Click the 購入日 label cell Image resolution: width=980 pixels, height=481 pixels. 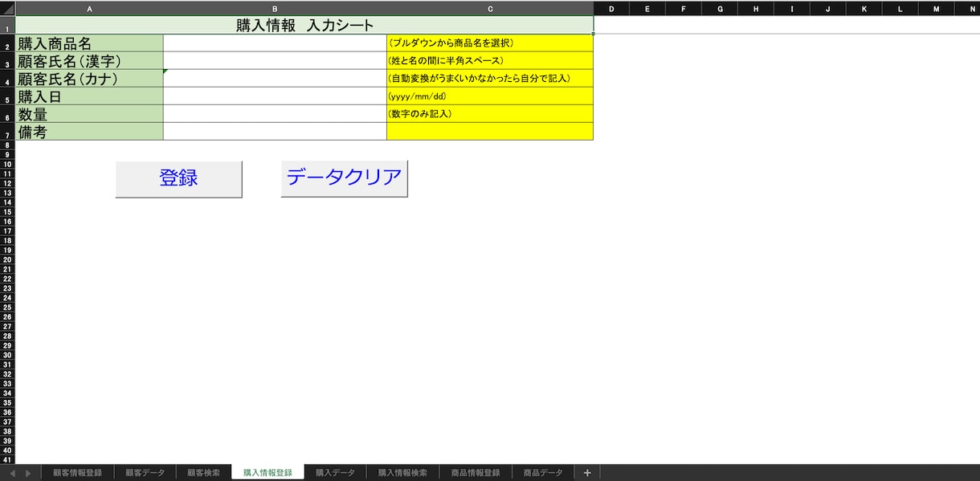(89, 96)
